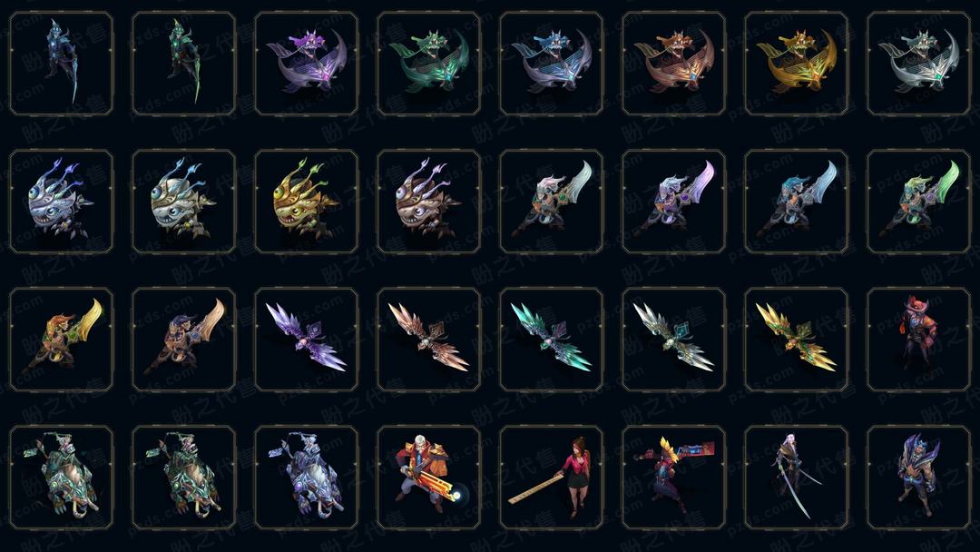Pick the golden-blade warrior in third row
Image resolution: width=980 pixels, height=552 pixels.
click(x=62, y=340)
